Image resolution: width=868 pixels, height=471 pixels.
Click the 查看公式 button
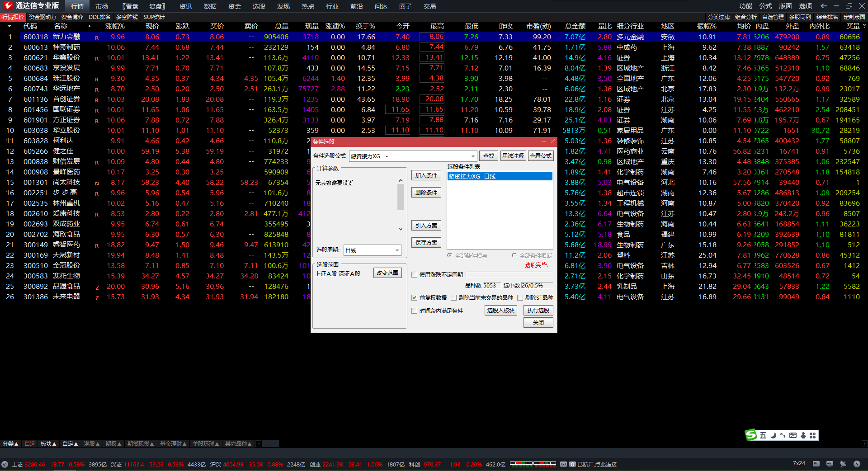(541, 156)
